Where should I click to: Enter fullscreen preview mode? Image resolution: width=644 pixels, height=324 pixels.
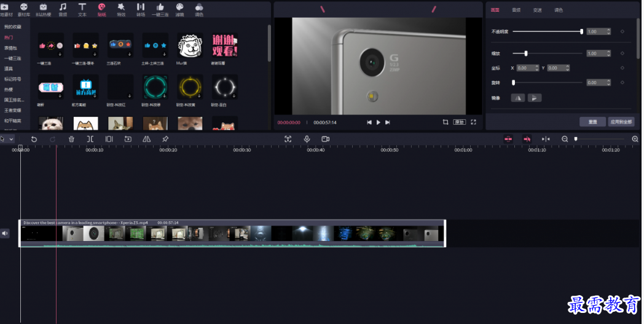click(x=473, y=122)
